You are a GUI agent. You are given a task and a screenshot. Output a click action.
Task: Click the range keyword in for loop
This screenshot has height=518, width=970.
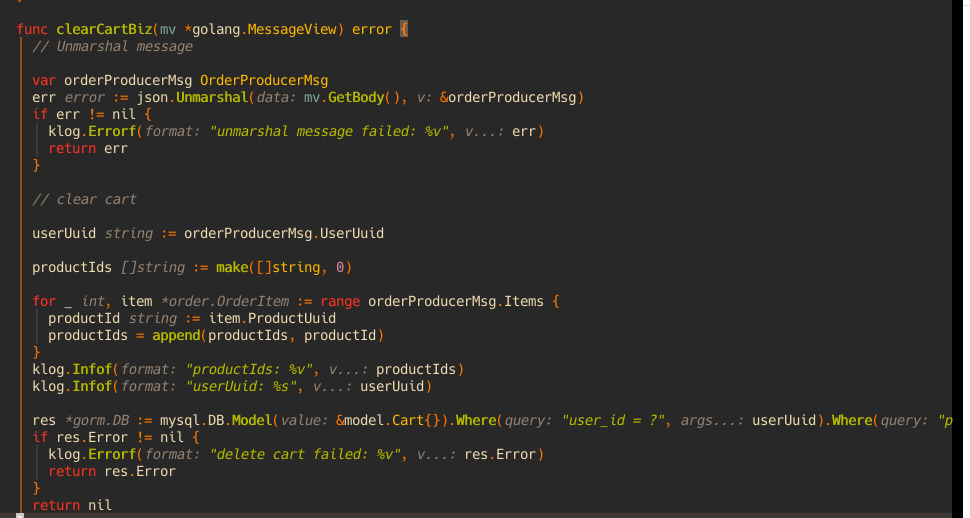click(x=340, y=301)
